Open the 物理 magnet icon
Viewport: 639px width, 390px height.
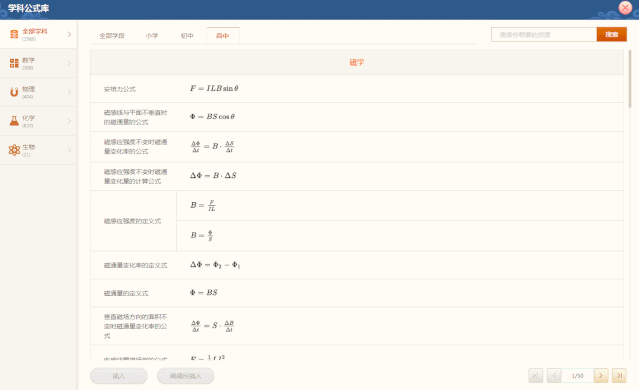pos(14,92)
